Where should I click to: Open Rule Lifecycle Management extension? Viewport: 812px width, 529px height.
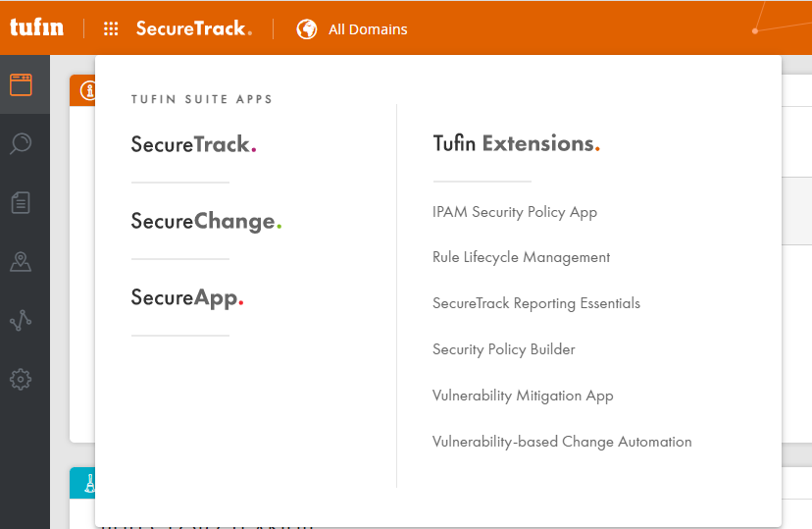(x=521, y=257)
